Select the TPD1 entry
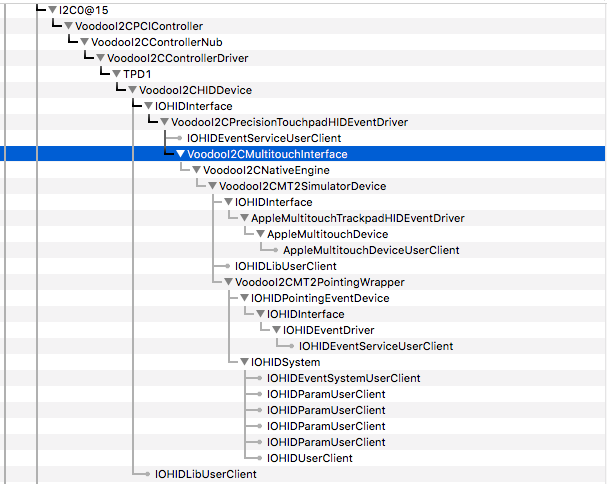The width and height of the screenshot is (607, 484). pos(137,74)
